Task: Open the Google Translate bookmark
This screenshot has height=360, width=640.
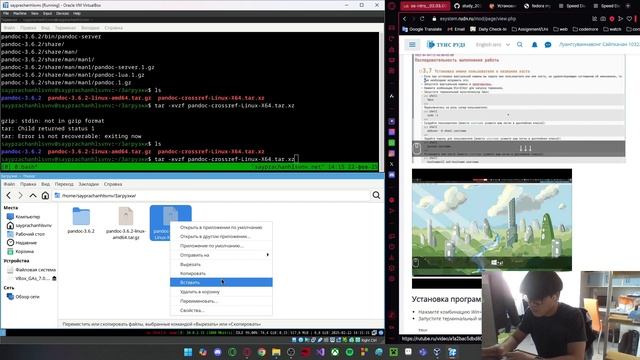Action: (x=422, y=29)
